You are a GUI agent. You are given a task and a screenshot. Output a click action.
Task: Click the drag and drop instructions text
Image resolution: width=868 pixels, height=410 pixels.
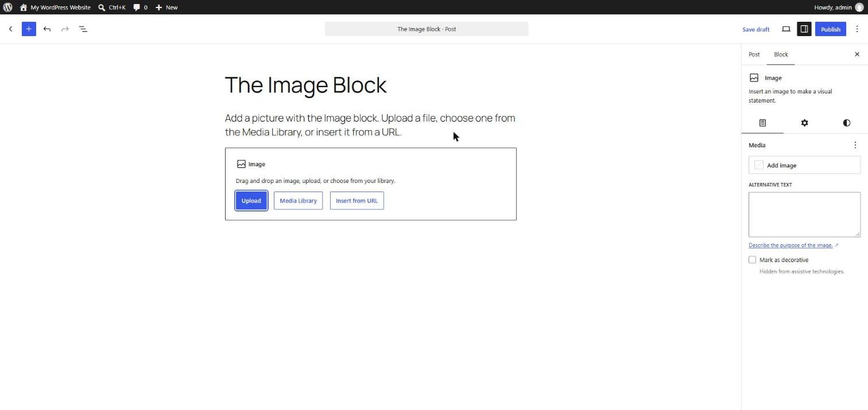pyautogui.click(x=315, y=181)
